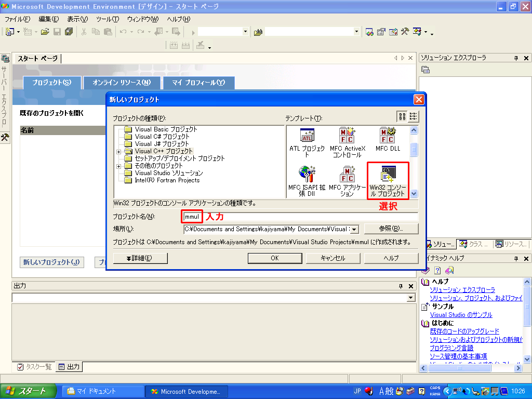Open Toolbox via hammer-wrench toolbar icon
Image resolution: width=532 pixels, height=399 pixels.
coord(405,32)
